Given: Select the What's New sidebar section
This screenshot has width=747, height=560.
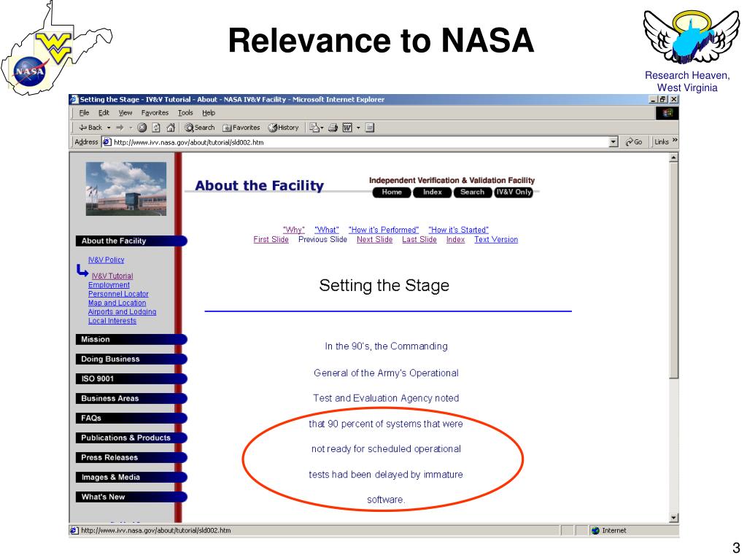Looking at the screenshot, I should (x=131, y=497).
